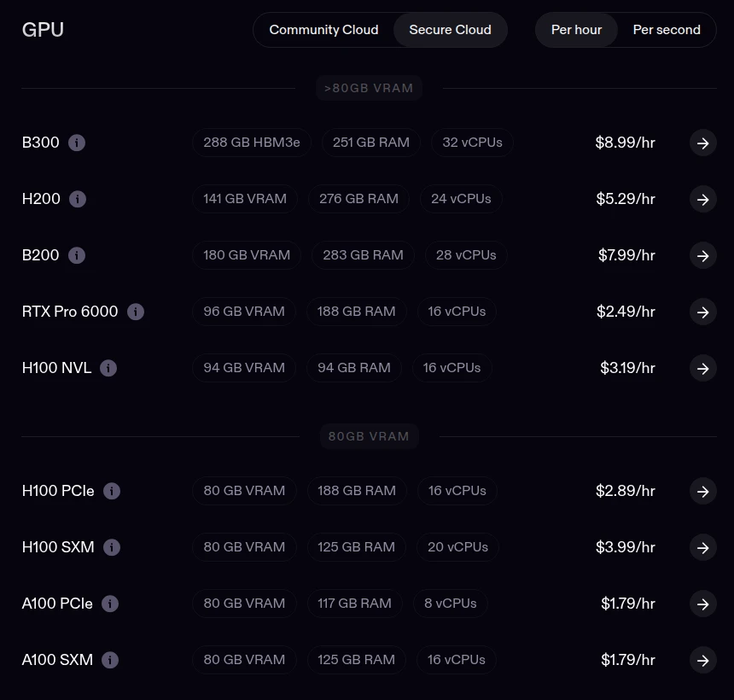
Task: Toggle pricing to Per second
Action: click(667, 30)
